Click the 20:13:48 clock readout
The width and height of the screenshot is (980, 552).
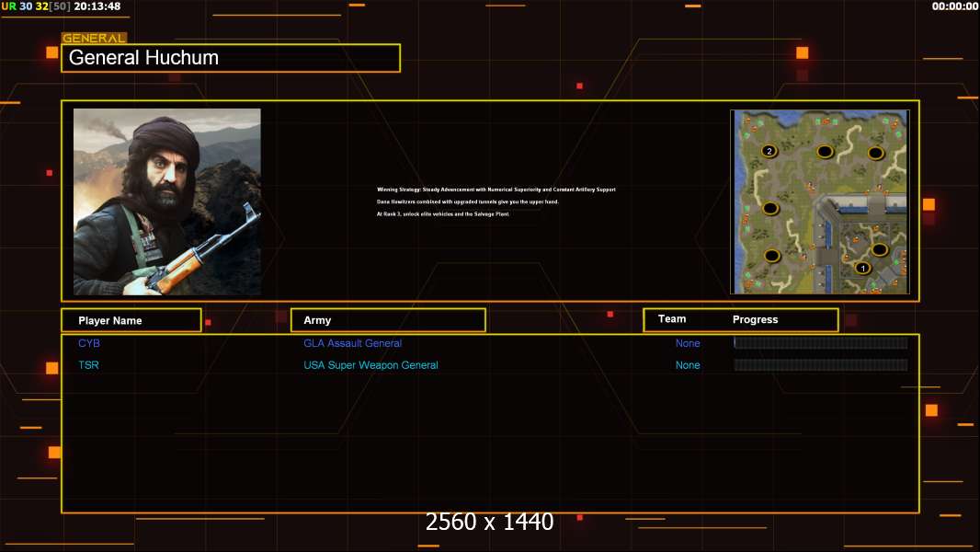click(97, 6)
